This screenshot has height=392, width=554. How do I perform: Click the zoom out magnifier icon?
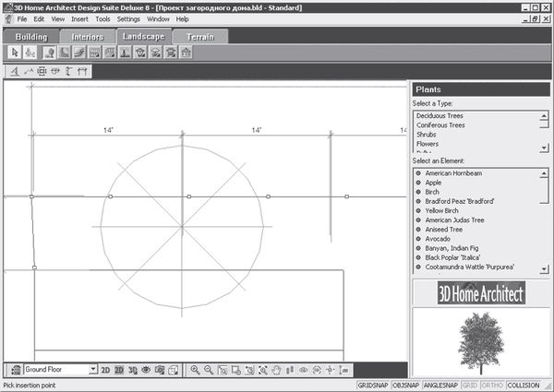pos(209,369)
